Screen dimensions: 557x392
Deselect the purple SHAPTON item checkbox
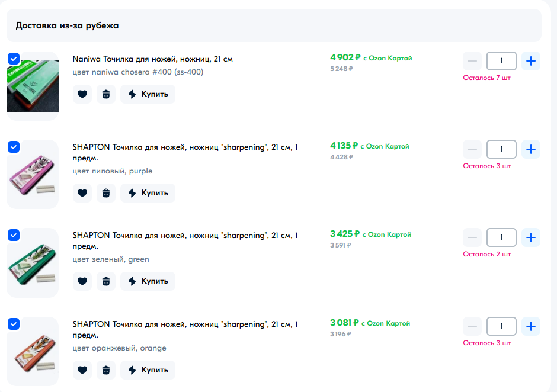pos(14,147)
